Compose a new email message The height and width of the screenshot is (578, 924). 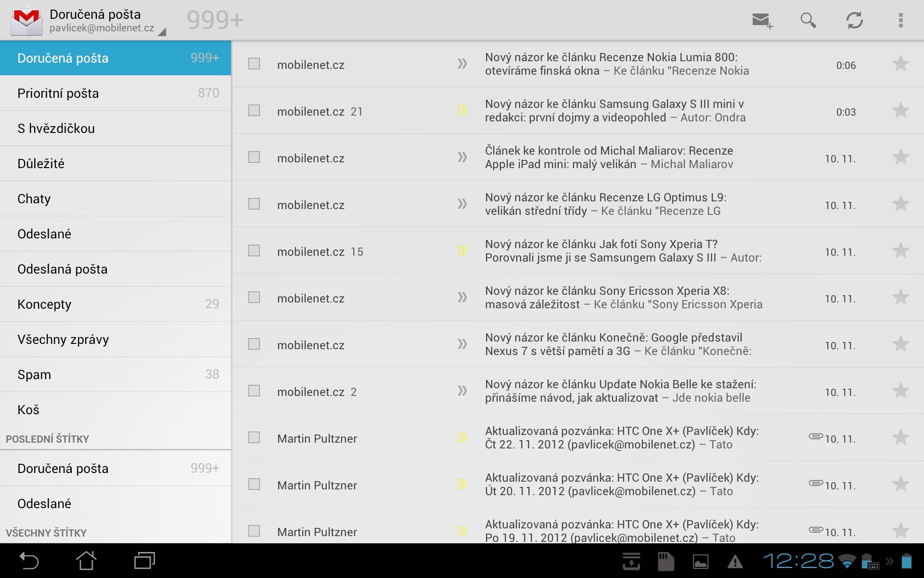point(762,20)
